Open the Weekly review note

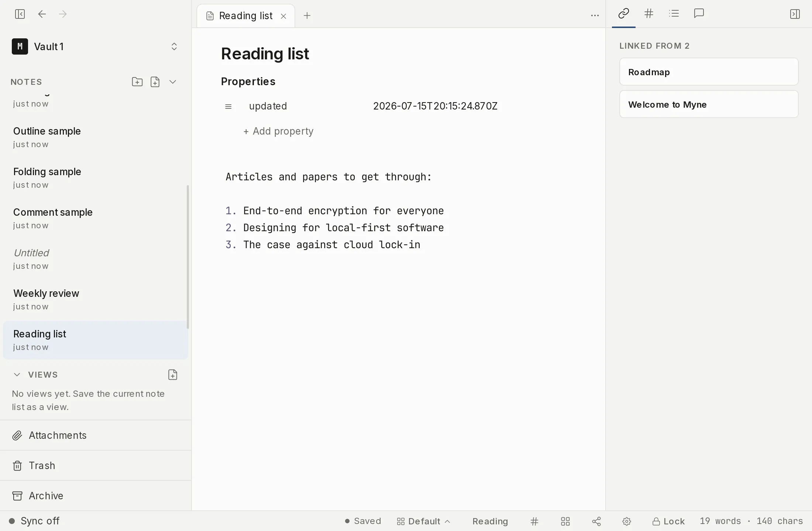[95, 299]
